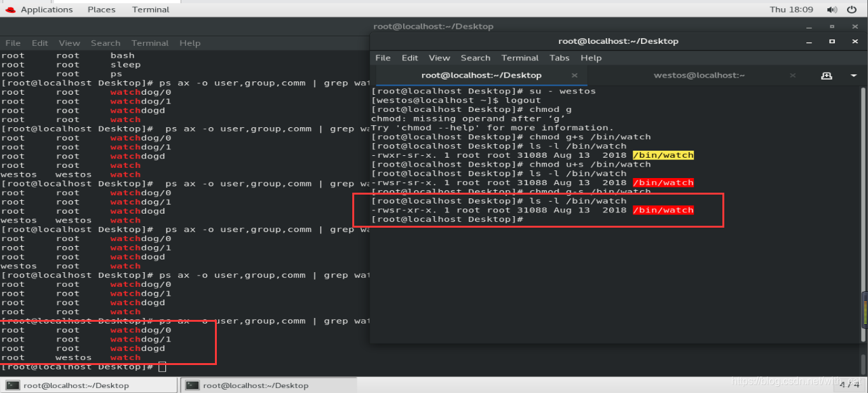Maximize the front terminal window
Viewport: 868px width, 393px height.
[x=832, y=41]
